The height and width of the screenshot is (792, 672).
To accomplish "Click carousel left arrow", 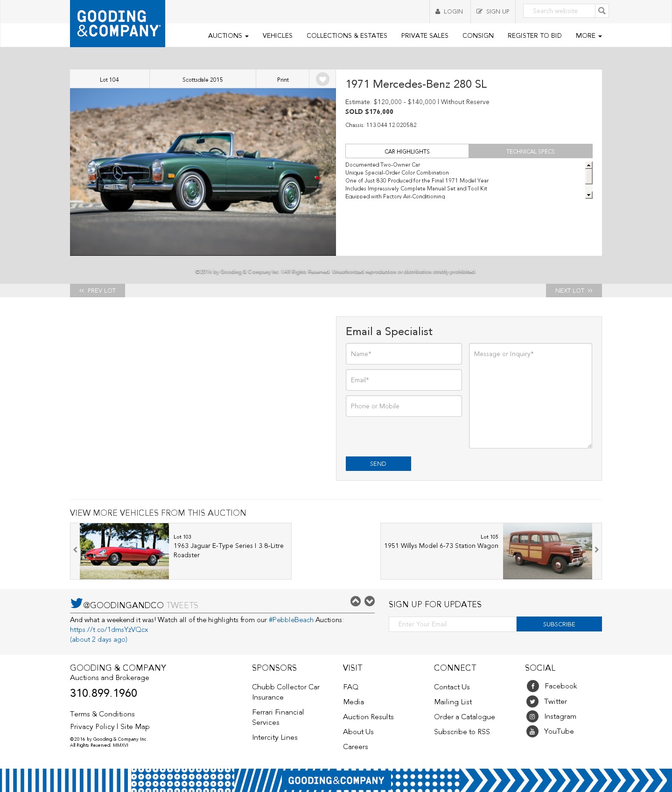I will (75, 550).
